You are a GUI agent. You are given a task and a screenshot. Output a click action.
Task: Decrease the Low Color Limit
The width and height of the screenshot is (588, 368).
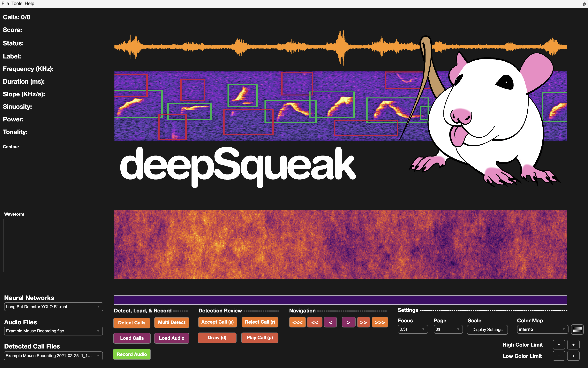(559, 356)
